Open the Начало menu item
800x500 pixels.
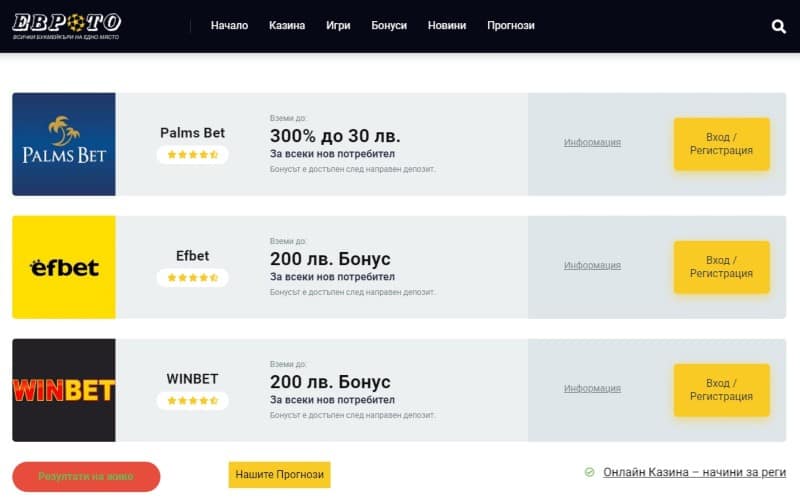point(229,26)
